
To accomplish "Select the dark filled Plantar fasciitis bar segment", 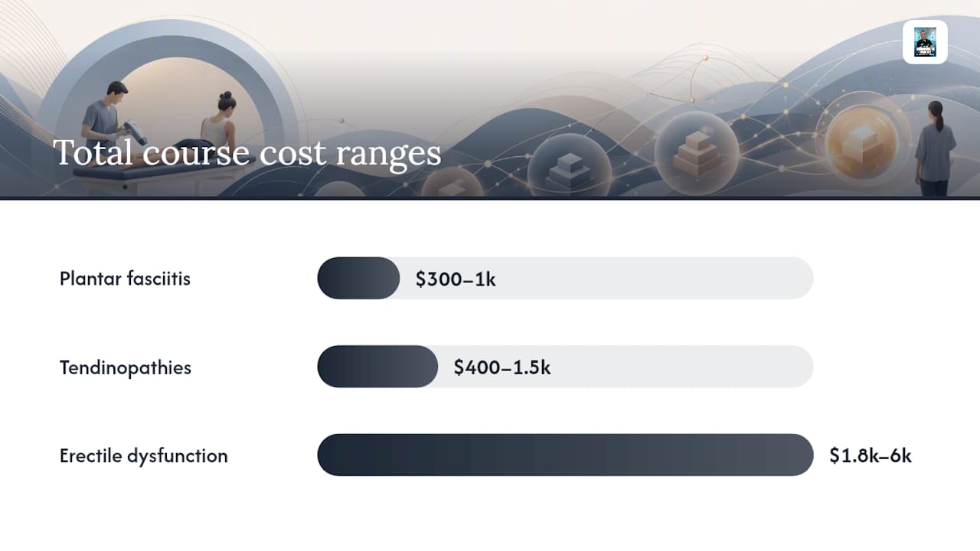I will coord(358,278).
